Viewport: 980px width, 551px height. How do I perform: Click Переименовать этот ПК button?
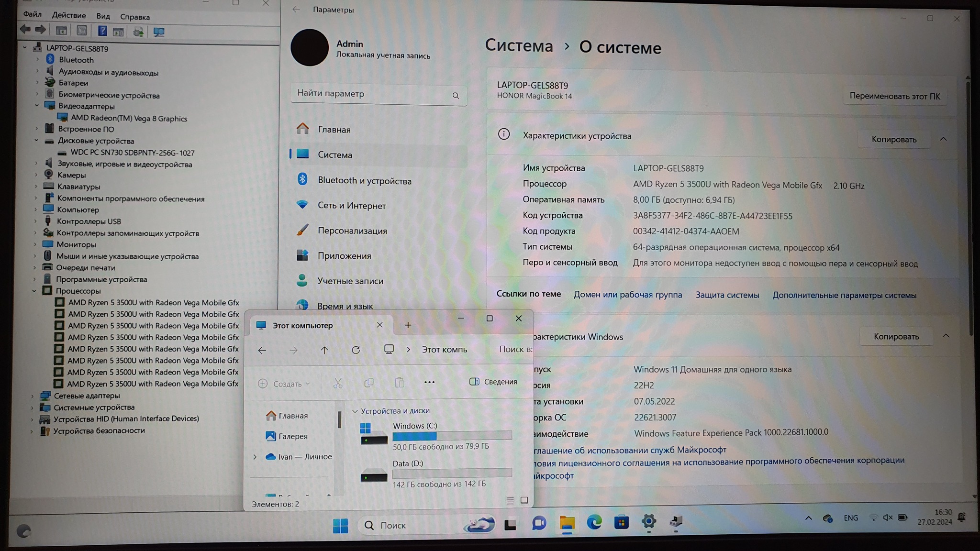[x=894, y=96]
